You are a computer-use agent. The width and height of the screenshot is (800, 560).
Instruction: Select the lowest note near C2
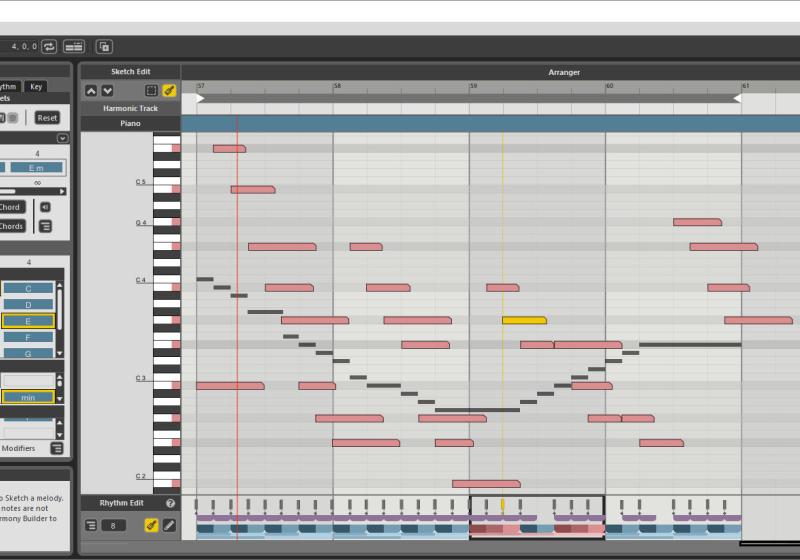[x=486, y=483]
